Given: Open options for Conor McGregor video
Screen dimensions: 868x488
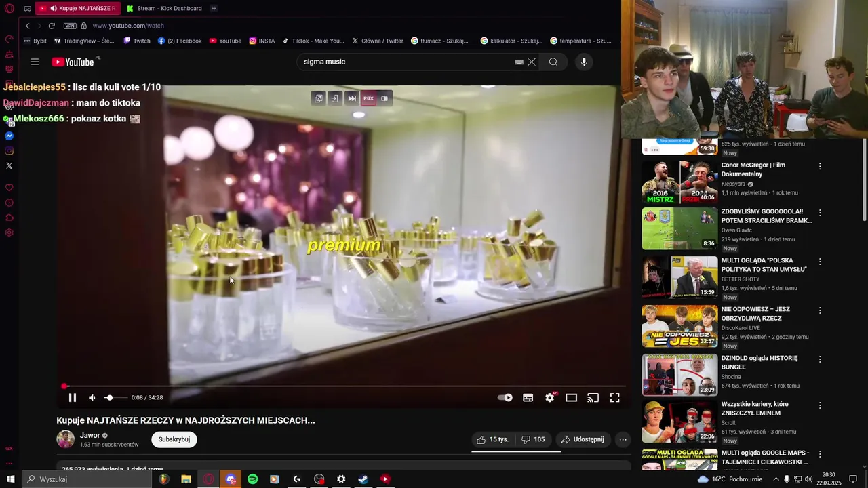Looking at the screenshot, I should pyautogui.click(x=820, y=166).
